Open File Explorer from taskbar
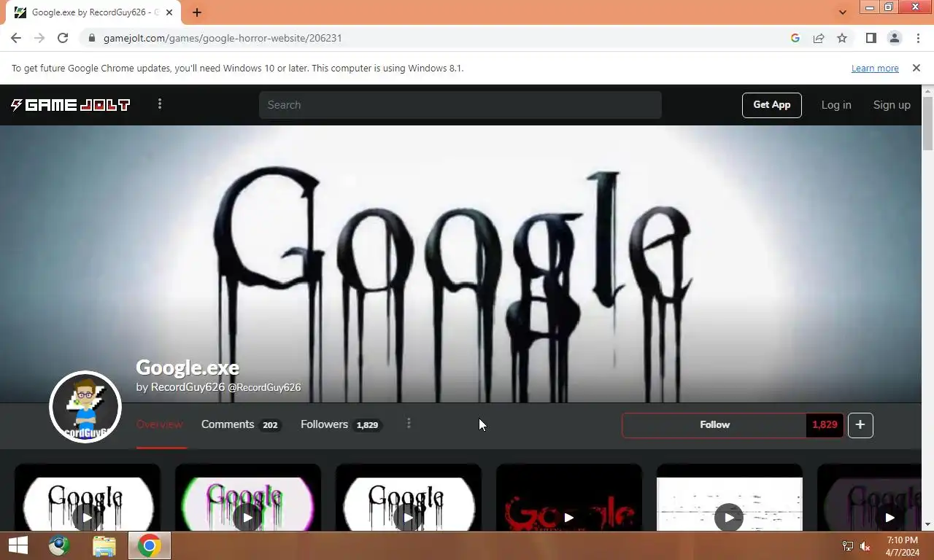The height and width of the screenshot is (560, 934). (x=104, y=545)
